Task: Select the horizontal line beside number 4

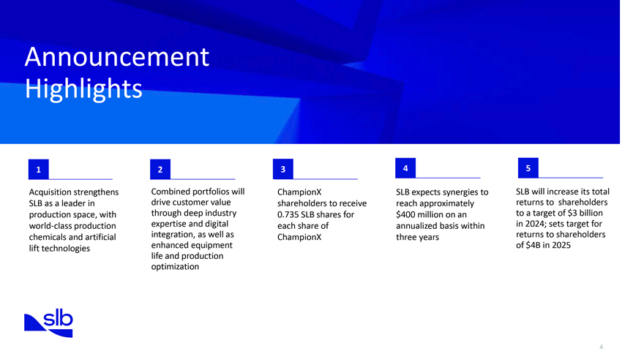Action: 448,178
